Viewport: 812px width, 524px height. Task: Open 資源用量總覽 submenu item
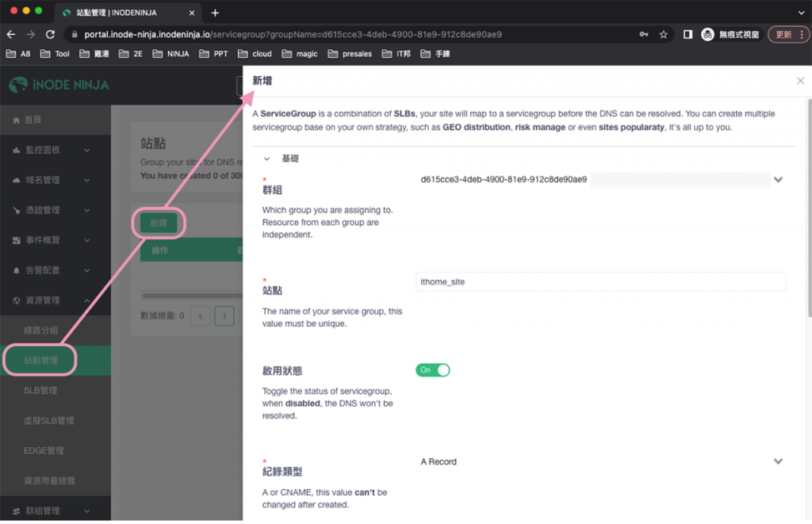[x=56, y=480]
